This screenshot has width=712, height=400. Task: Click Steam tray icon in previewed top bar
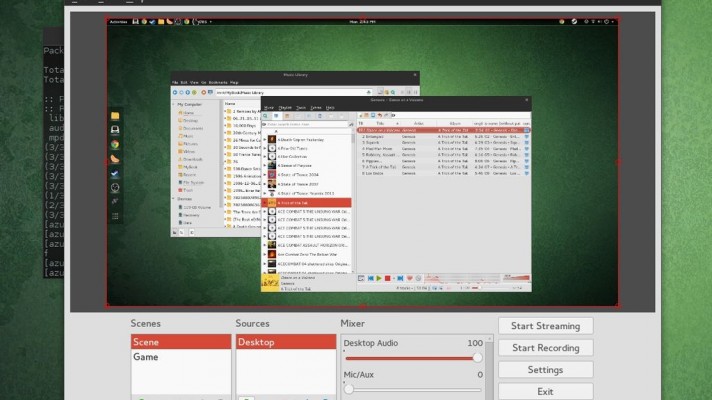tap(574, 21)
